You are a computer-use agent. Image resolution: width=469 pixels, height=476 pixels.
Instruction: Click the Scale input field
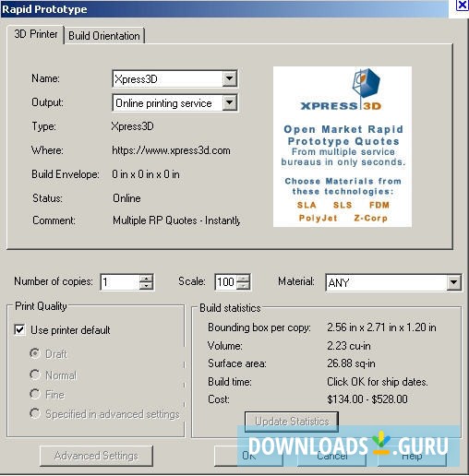click(226, 282)
